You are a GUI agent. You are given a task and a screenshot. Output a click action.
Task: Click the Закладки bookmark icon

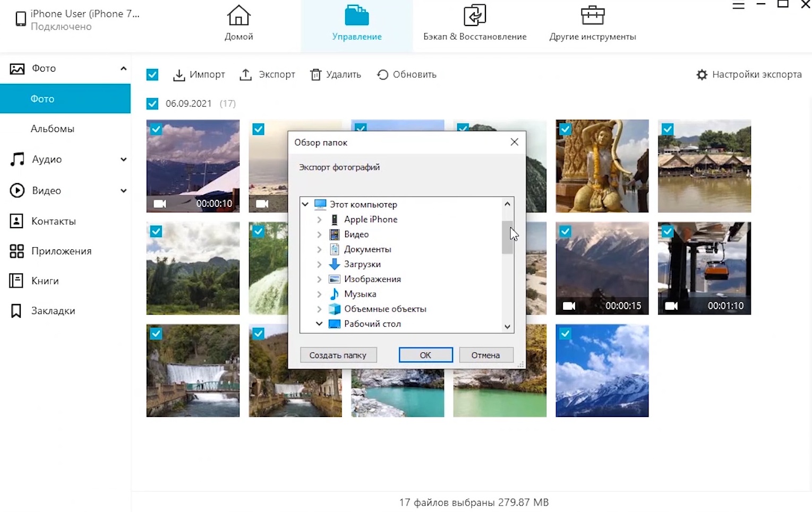click(x=16, y=311)
